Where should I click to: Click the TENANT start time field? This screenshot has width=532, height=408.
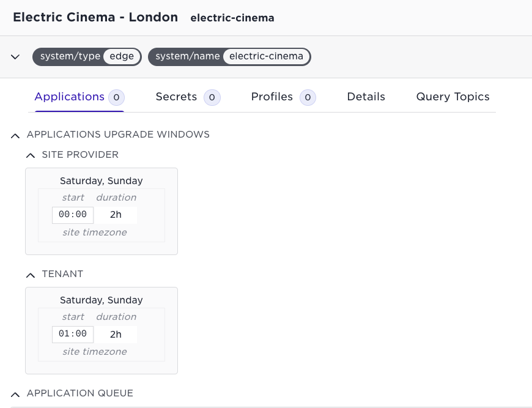pyautogui.click(x=72, y=334)
